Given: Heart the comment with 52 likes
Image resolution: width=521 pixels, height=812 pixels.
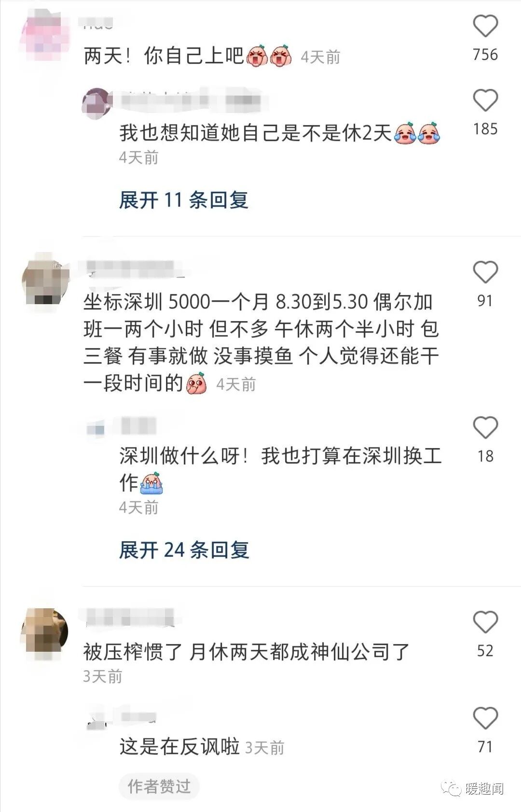Looking at the screenshot, I should pos(485,622).
